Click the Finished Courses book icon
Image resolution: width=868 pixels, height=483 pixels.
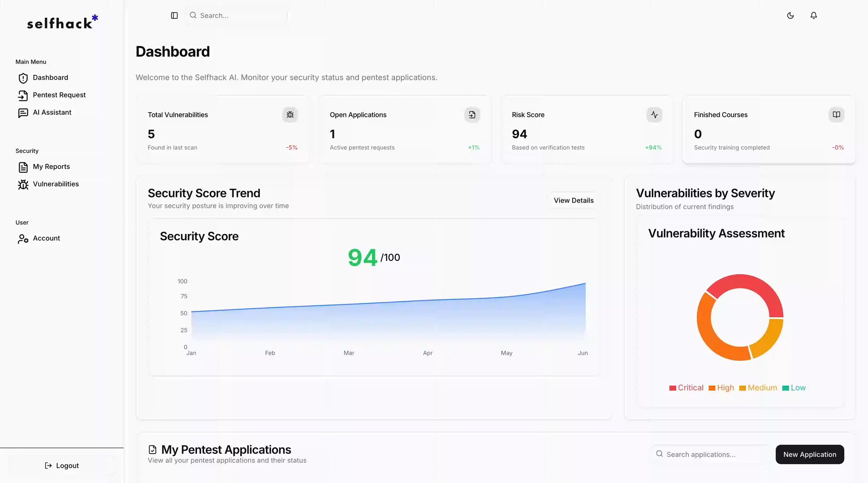tap(836, 115)
